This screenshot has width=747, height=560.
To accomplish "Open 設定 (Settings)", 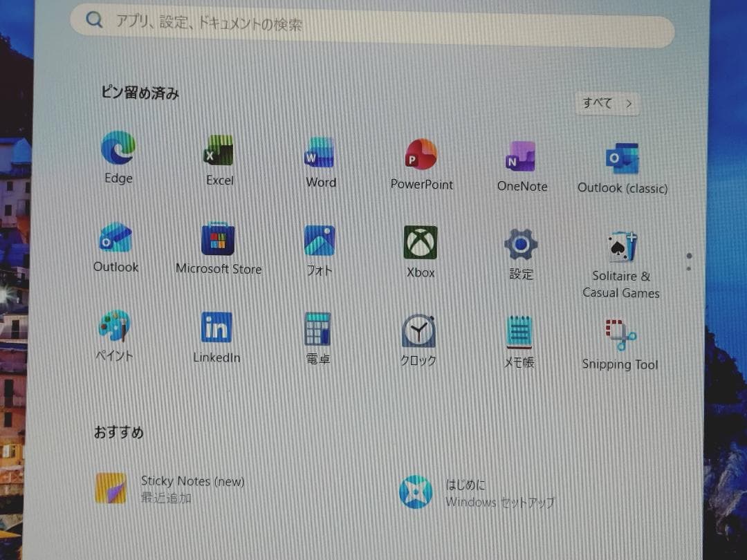I will 520,244.
